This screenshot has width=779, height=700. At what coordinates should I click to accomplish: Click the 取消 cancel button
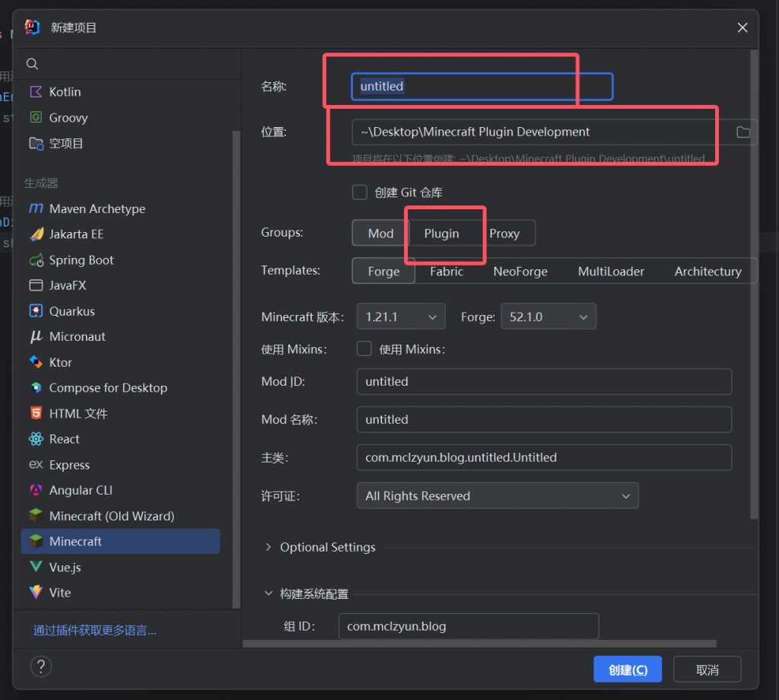pos(707,670)
